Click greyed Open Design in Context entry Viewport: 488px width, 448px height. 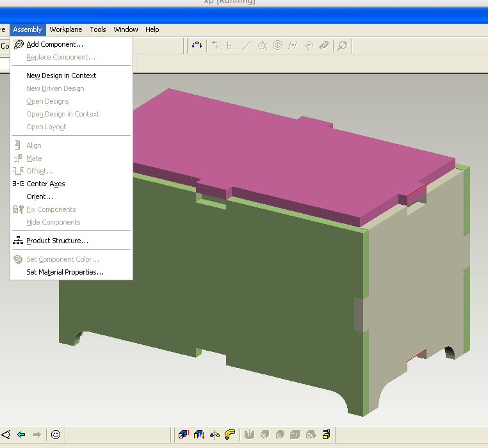72,114
